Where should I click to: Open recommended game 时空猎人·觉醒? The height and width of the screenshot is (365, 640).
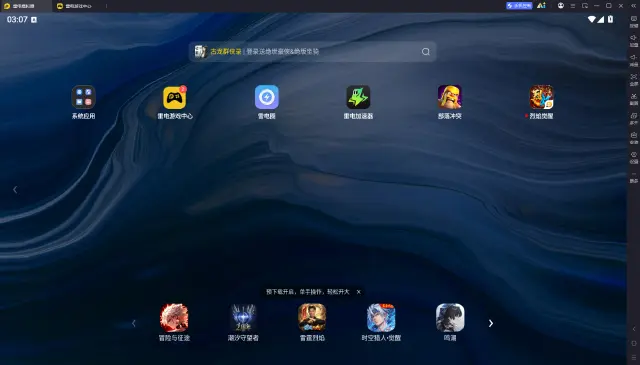click(x=381, y=318)
